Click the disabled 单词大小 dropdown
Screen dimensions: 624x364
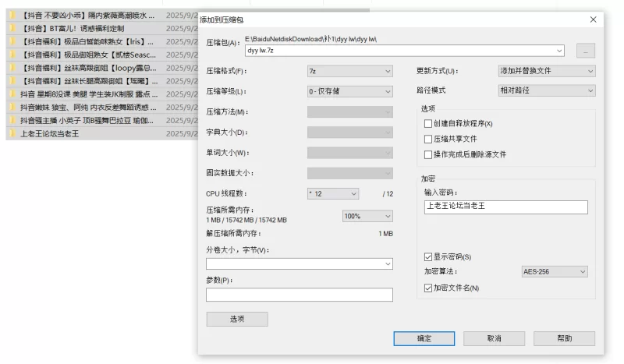349,153
